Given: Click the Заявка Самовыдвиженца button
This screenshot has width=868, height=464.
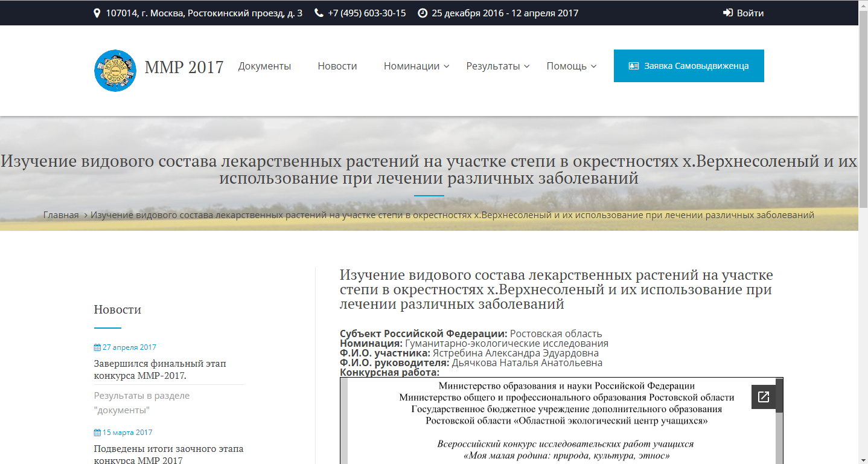Looking at the screenshot, I should [688, 65].
